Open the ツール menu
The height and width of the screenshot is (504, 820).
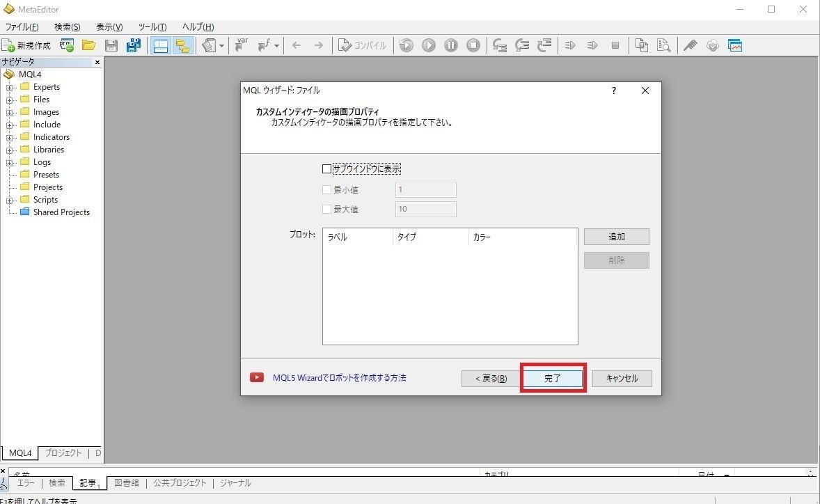(x=152, y=26)
